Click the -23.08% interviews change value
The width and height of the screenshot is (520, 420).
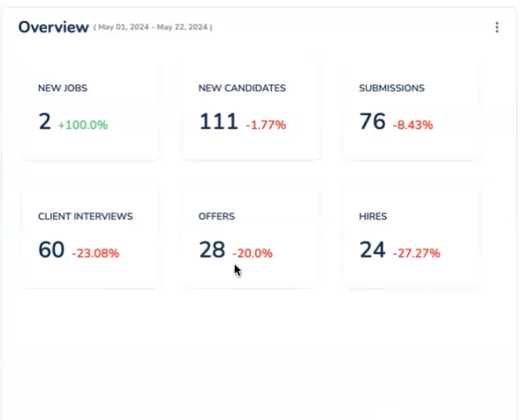tap(95, 253)
